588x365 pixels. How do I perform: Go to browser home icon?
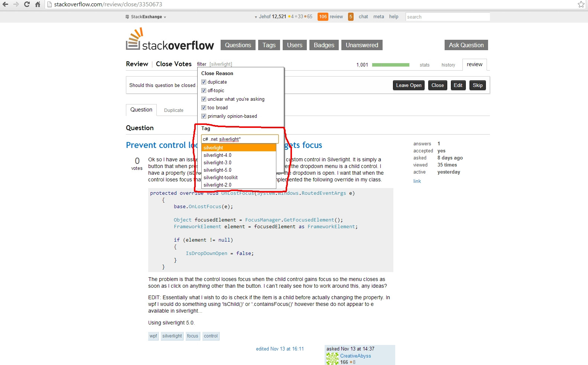tap(38, 4)
